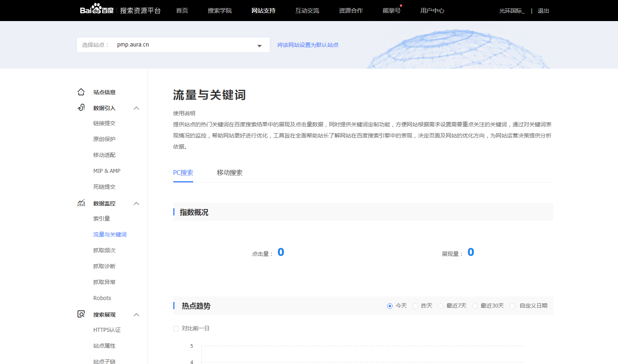Screen dimensions: 618x364
Task: Click 将该网站设置为默认站点 link
Action: point(308,45)
